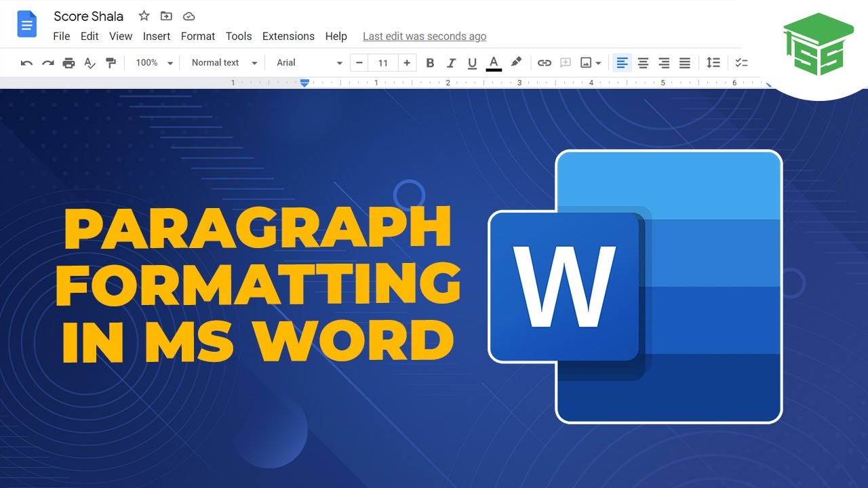Open the File menu

click(x=61, y=37)
